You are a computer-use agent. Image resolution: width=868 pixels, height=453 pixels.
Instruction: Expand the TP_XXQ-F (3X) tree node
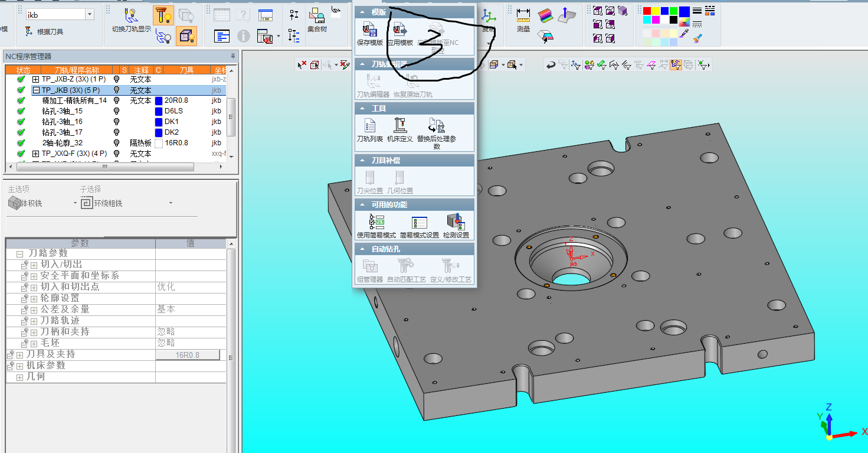[x=35, y=154]
